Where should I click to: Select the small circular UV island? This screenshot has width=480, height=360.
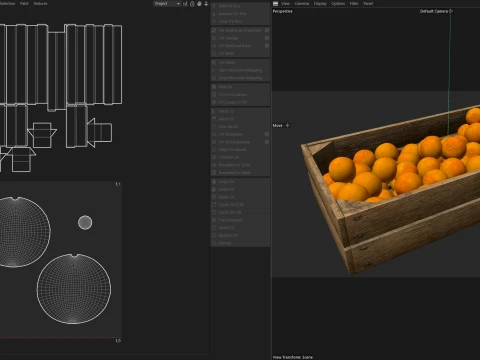coord(85,222)
